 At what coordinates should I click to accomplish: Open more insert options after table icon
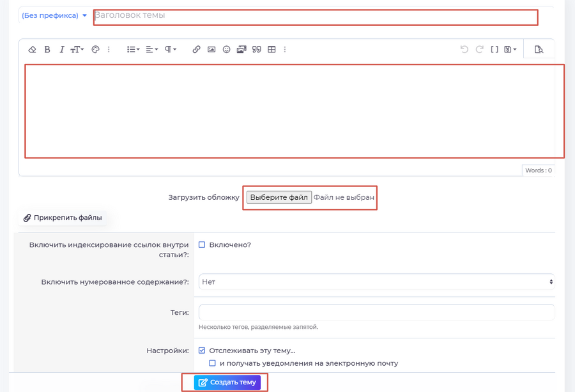[x=284, y=49]
